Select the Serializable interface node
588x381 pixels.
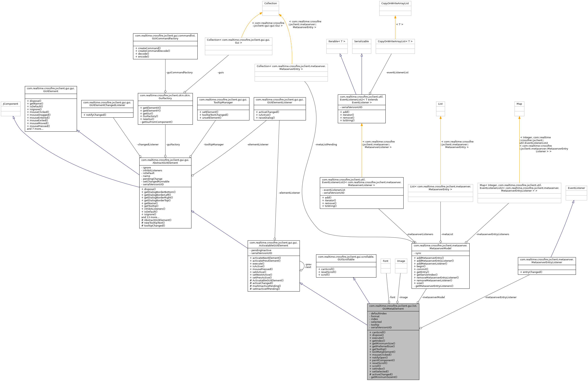coord(362,46)
